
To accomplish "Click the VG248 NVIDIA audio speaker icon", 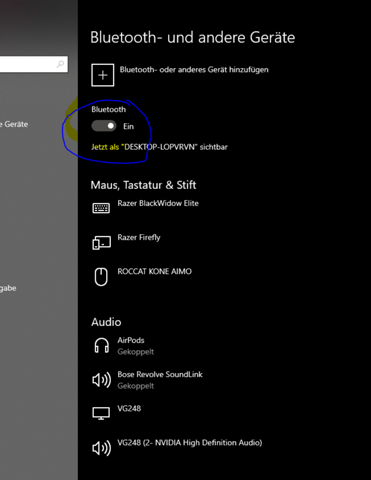I will [x=101, y=448].
